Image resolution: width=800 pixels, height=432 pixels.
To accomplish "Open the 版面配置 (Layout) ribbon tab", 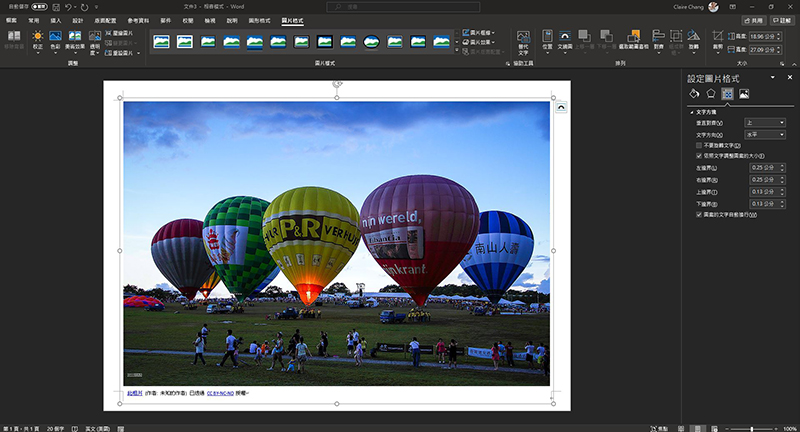I will point(106,20).
